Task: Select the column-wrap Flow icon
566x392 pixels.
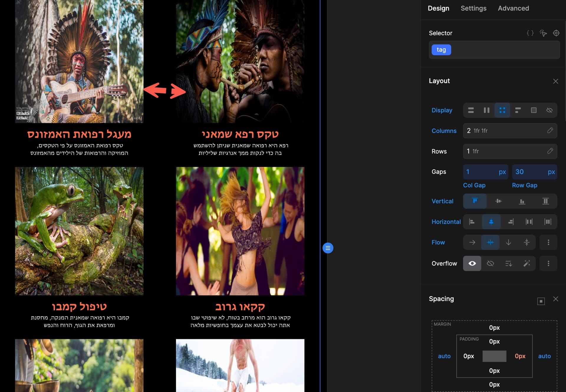Action: tap(527, 242)
